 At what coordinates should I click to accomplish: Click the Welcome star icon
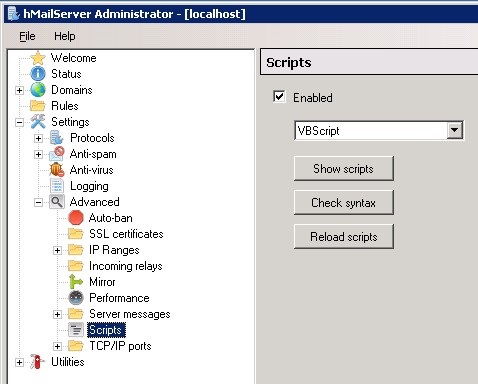tap(38, 58)
